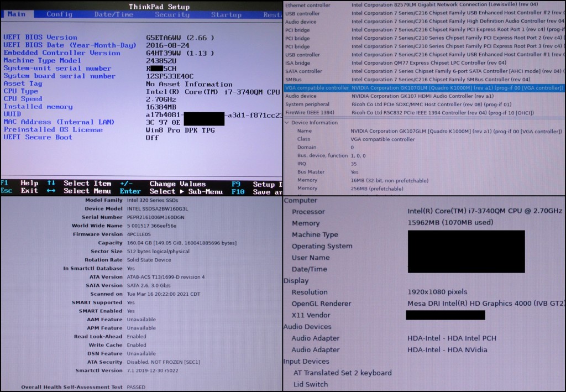Select the PCI Express Root Port 3 row

[424, 46]
